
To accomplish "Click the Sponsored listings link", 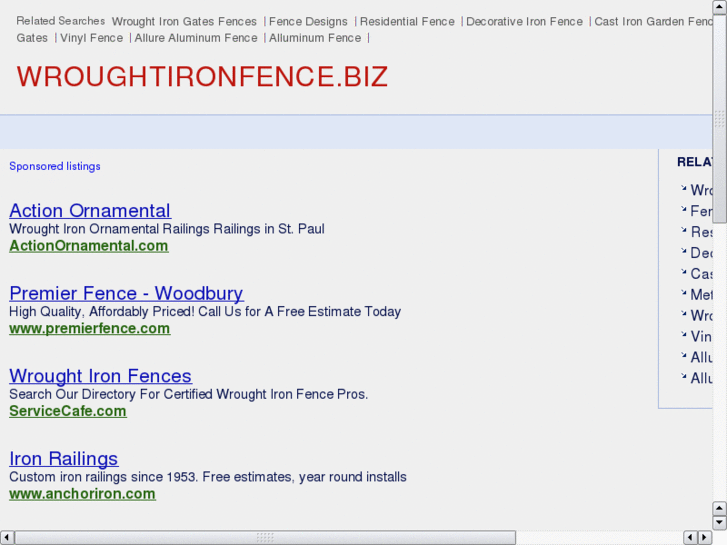I will [55, 166].
